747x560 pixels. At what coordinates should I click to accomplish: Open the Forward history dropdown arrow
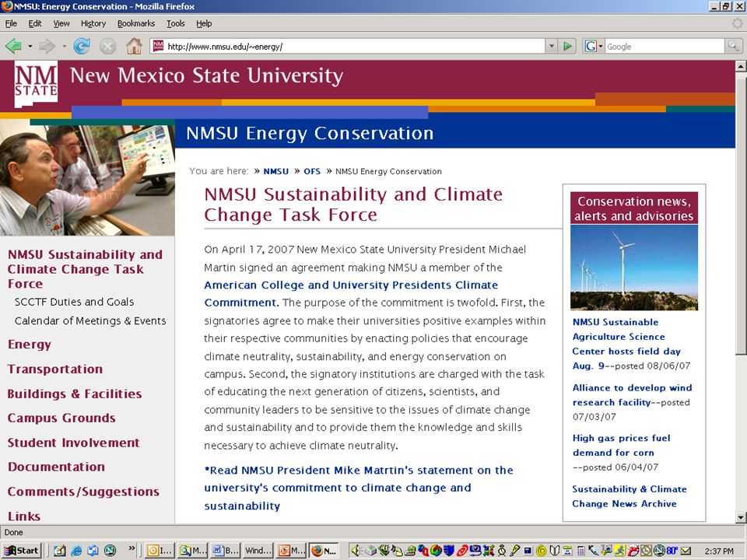click(x=64, y=46)
